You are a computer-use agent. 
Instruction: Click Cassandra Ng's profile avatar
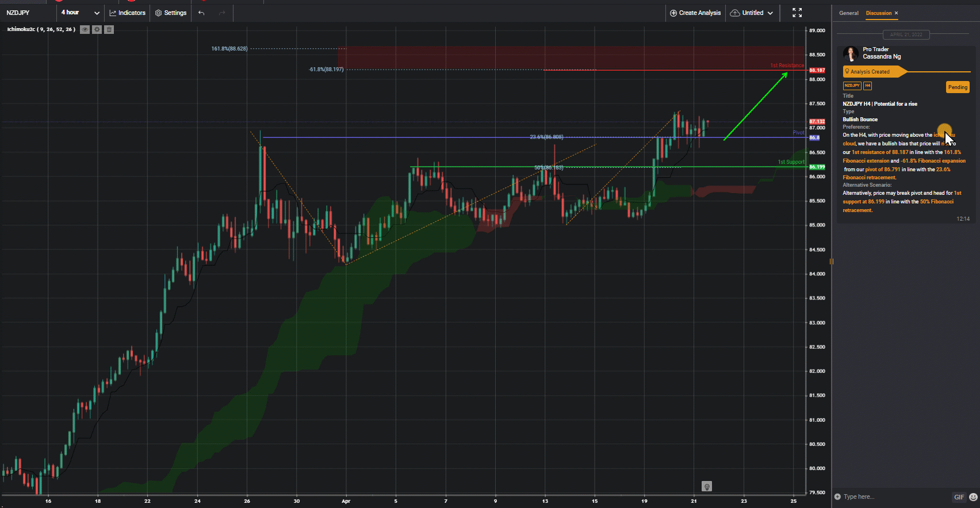(x=851, y=54)
